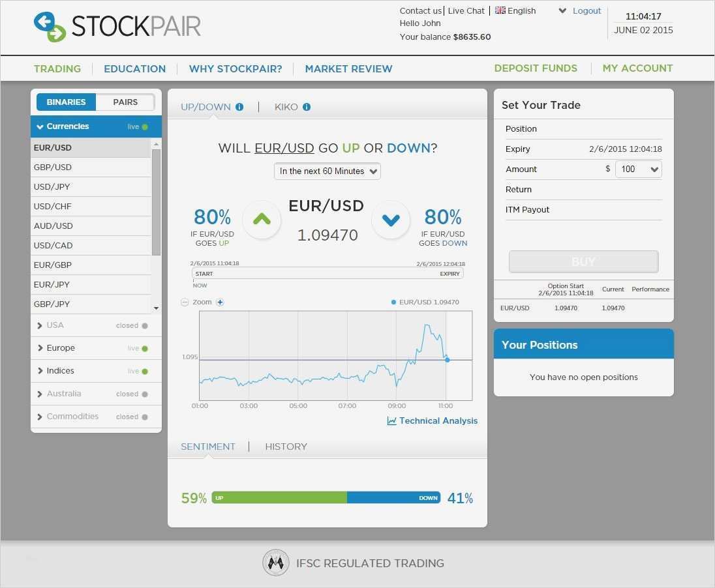The width and height of the screenshot is (715, 588).
Task: Expand the USA category
Action: pos(96,325)
